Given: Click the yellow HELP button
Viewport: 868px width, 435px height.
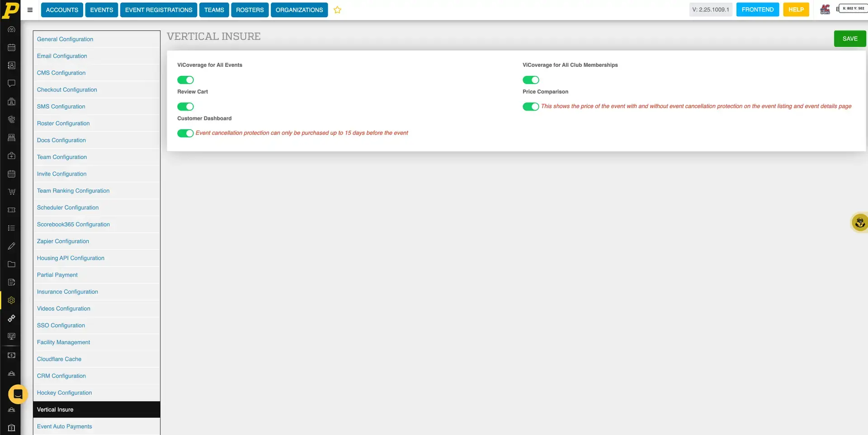Looking at the screenshot, I should (796, 9).
